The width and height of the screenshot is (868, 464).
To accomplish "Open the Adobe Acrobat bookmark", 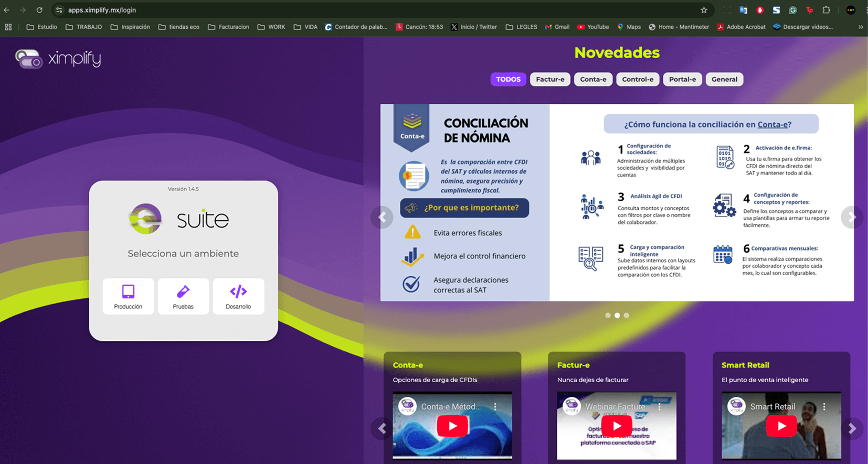I will pyautogui.click(x=741, y=27).
